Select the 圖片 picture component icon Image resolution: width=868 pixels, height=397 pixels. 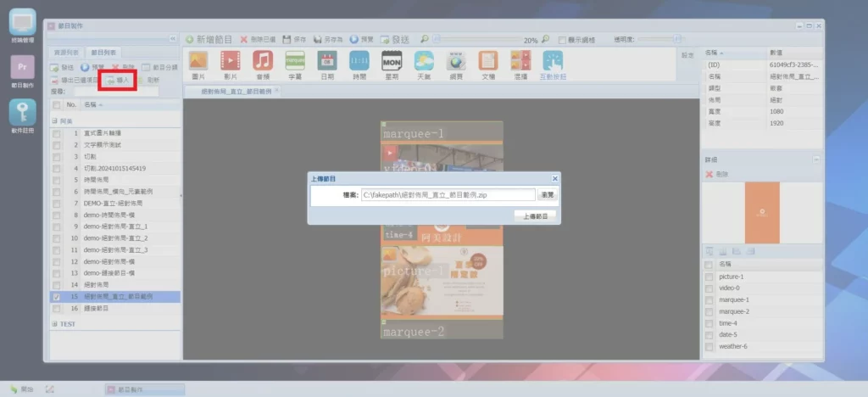click(x=198, y=61)
